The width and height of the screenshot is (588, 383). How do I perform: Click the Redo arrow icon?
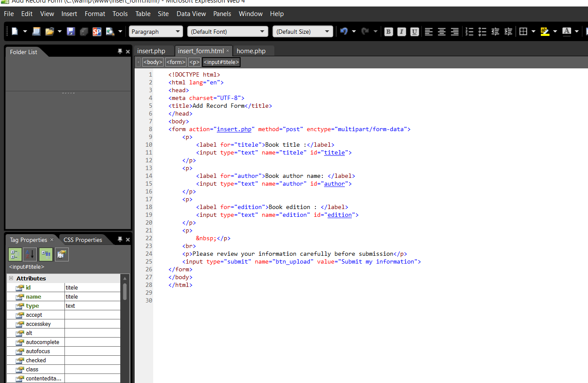point(365,31)
